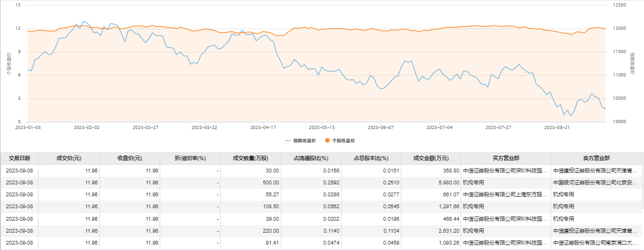Click the 39.00 trade volume cell
Viewport: 644px width, 250px height.
(250, 219)
